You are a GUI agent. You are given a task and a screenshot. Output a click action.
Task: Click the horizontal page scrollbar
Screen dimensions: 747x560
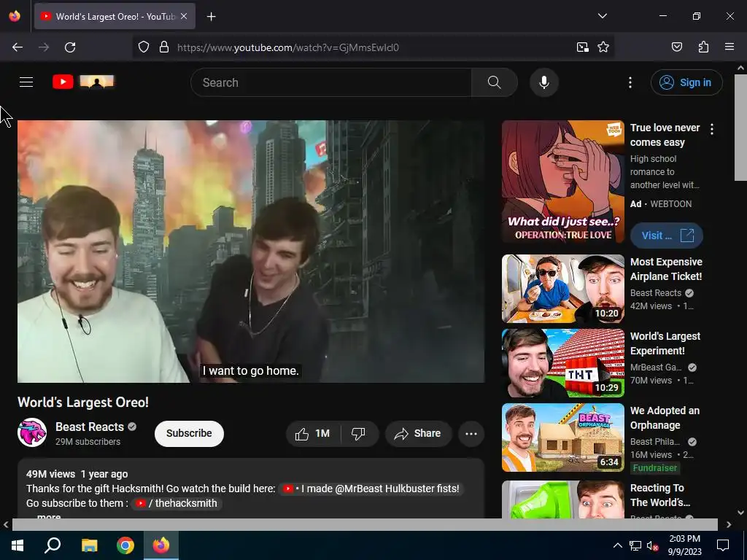point(365,524)
